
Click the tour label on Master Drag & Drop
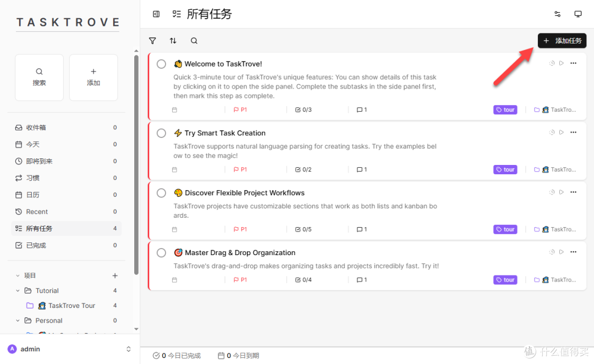505,280
